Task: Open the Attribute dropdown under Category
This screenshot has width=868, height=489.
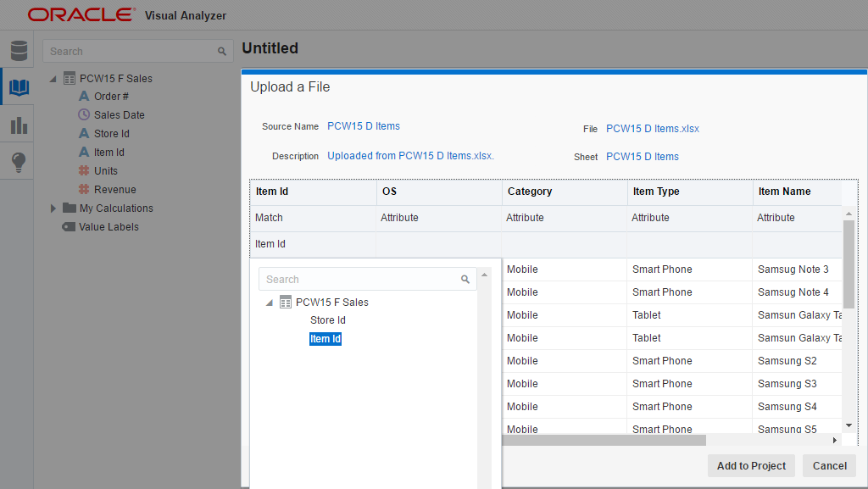Action: pos(564,218)
